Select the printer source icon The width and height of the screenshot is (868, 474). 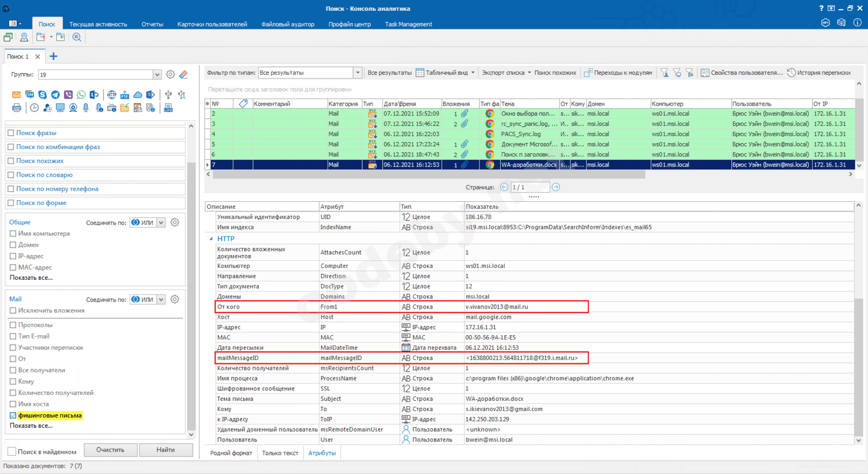(16, 108)
